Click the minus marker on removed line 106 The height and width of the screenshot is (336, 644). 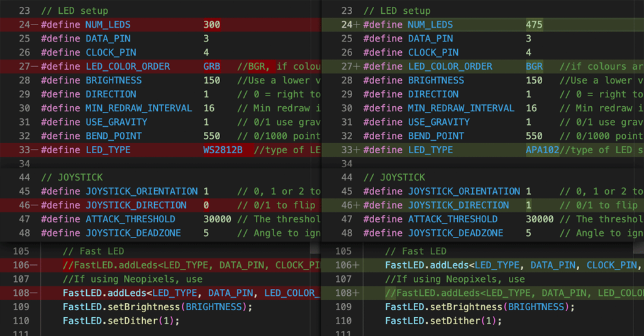click(x=35, y=266)
